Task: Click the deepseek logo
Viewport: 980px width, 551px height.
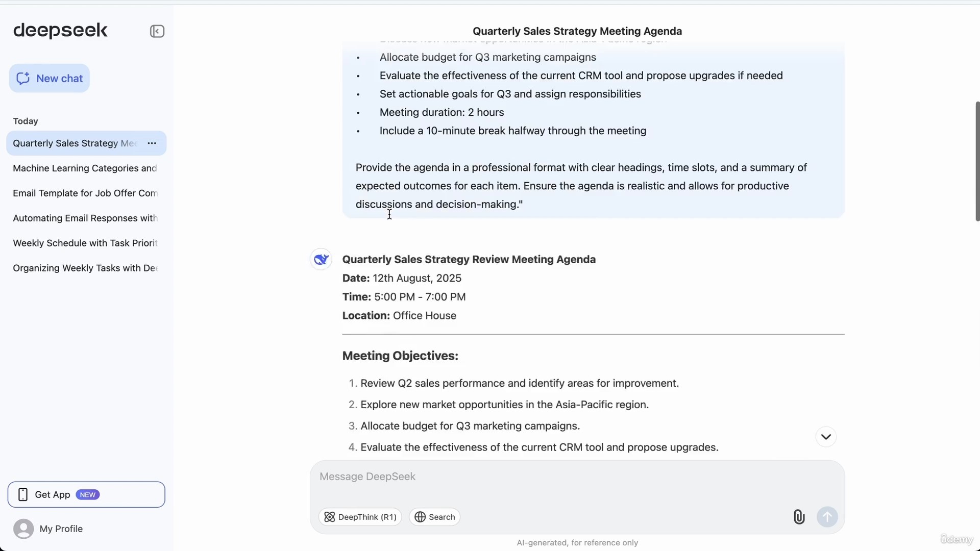Action: click(60, 31)
